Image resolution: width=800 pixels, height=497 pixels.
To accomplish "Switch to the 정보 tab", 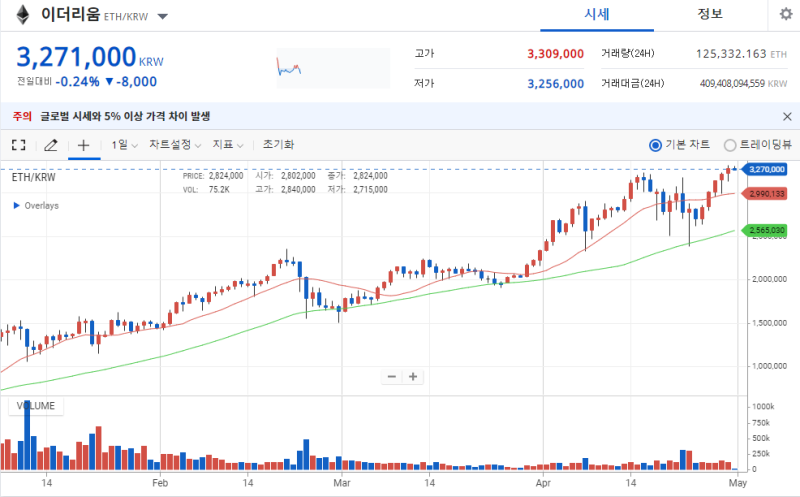I will [x=710, y=15].
